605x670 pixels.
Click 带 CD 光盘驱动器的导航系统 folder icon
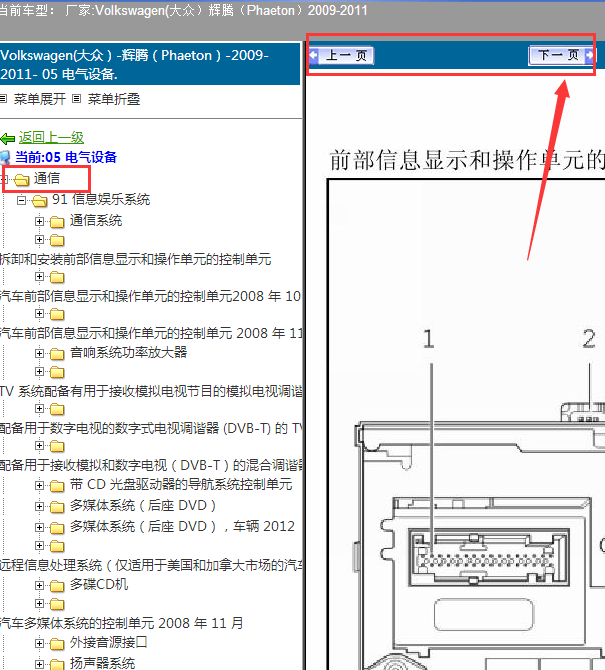pyautogui.click(x=57, y=486)
